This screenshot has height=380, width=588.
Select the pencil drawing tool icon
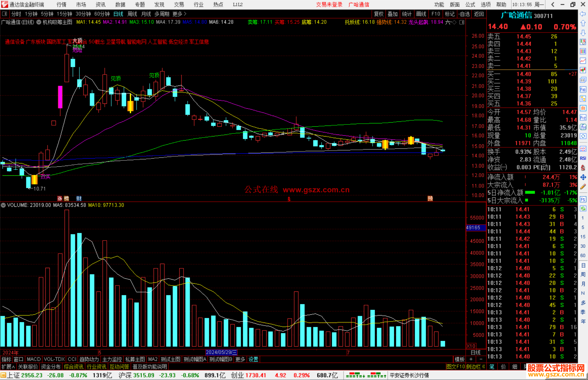[x=583, y=187]
